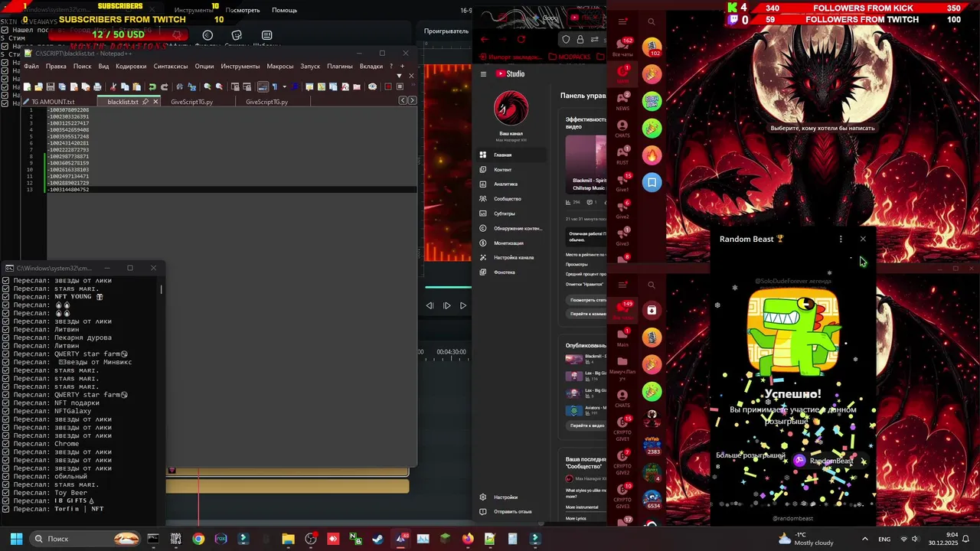Screen dimensions: 980x551
Task: Open CRYPTO GIVE2 folder in lower Telegram
Action: [x=622, y=462]
